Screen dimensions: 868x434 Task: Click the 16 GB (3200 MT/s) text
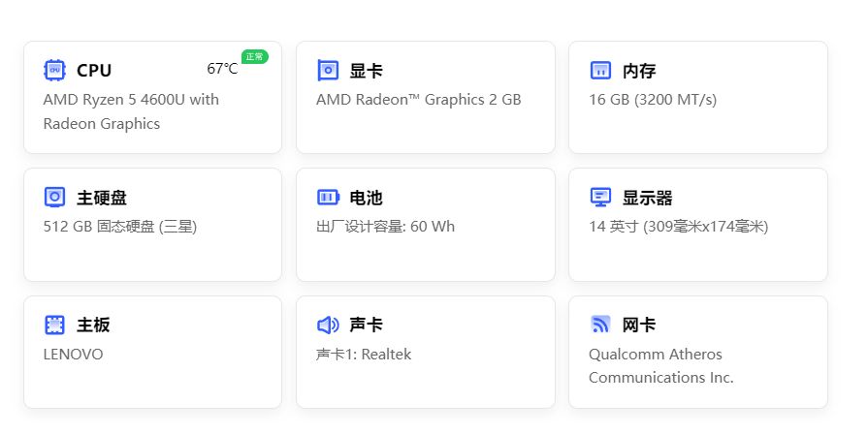tap(653, 100)
